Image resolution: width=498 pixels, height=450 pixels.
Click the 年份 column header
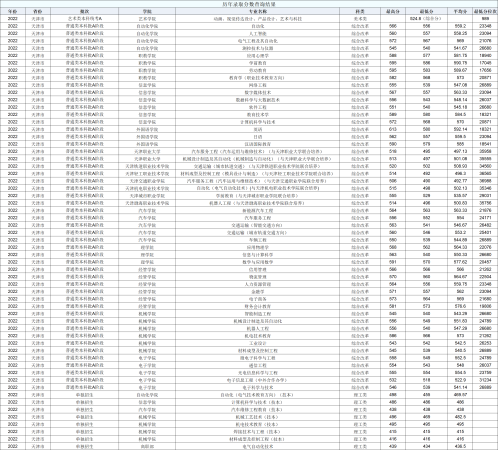point(13,11)
